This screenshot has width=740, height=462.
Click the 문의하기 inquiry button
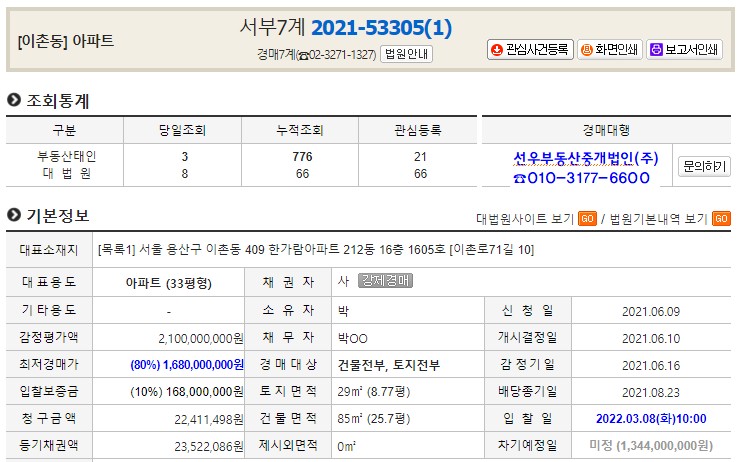tap(704, 167)
